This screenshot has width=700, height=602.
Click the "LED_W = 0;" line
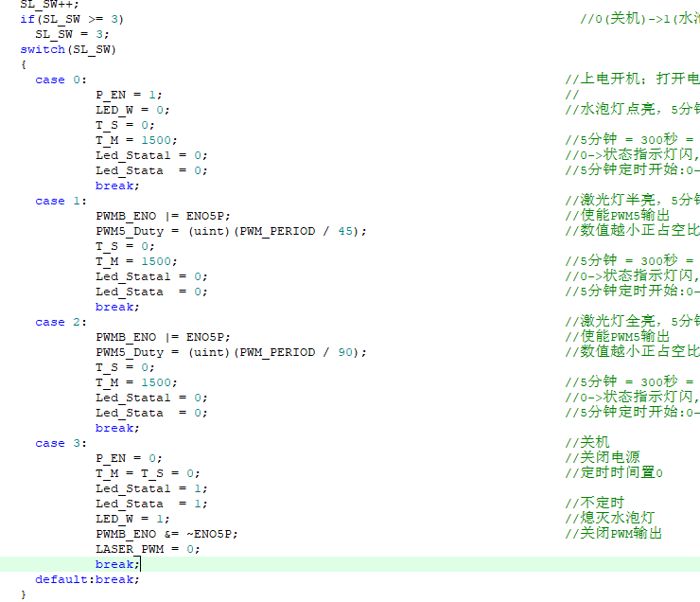(x=132, y=110)
